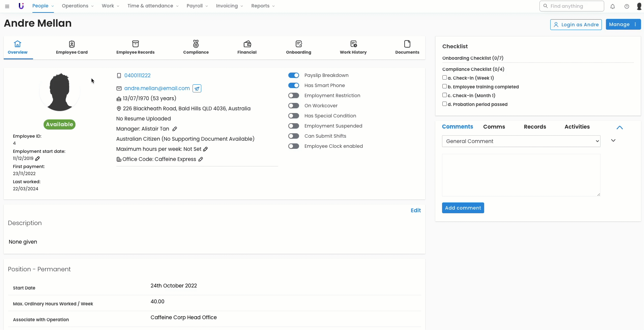The height and width of the screenshot is (330, 644).
Task: Switch to the Compliance tab
Action: pos(196,48)
